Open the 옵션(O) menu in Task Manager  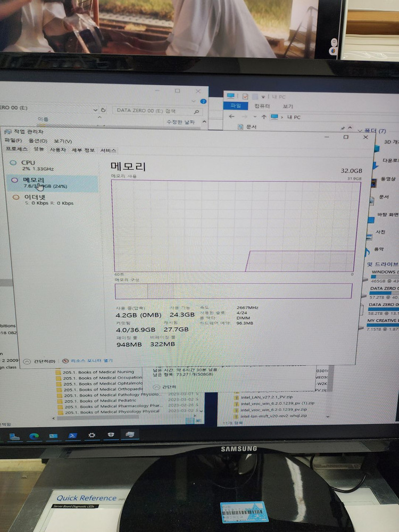(x=38, y=141)
